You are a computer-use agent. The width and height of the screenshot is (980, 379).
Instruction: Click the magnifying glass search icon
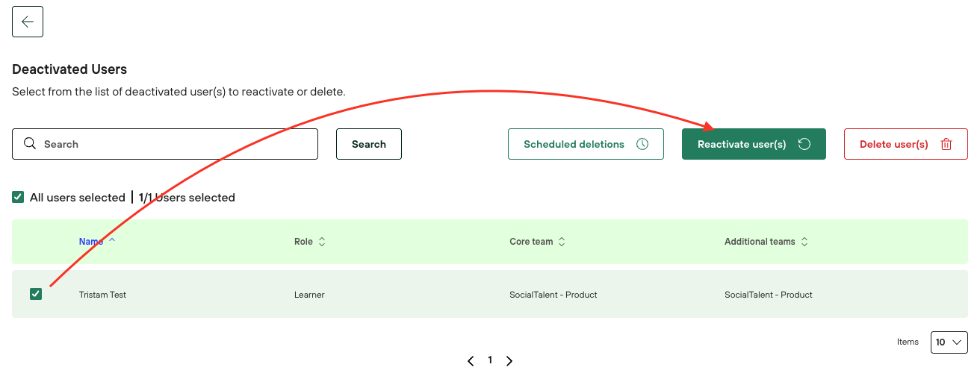pyautogui.click(x=30, y=144)
